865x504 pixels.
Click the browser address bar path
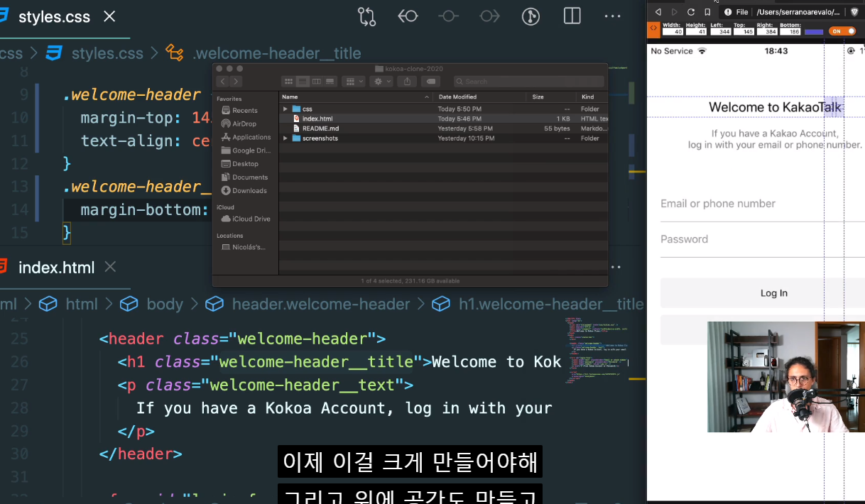(x=798, y=12)
